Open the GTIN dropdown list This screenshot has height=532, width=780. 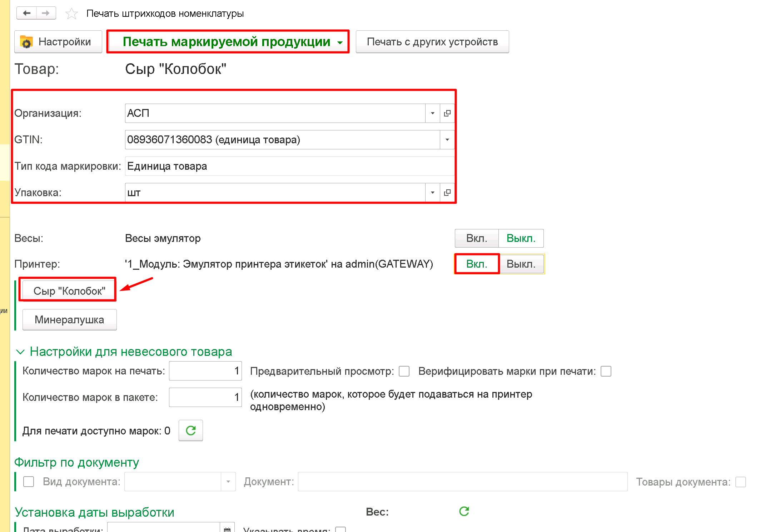tap(447, 140)
